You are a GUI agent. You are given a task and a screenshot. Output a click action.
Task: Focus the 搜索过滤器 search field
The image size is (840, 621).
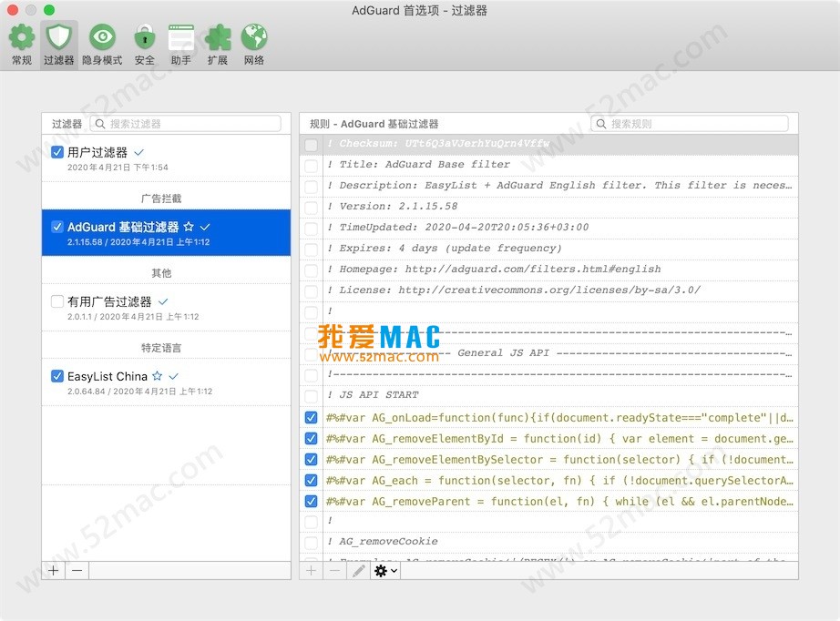[185, 124]
